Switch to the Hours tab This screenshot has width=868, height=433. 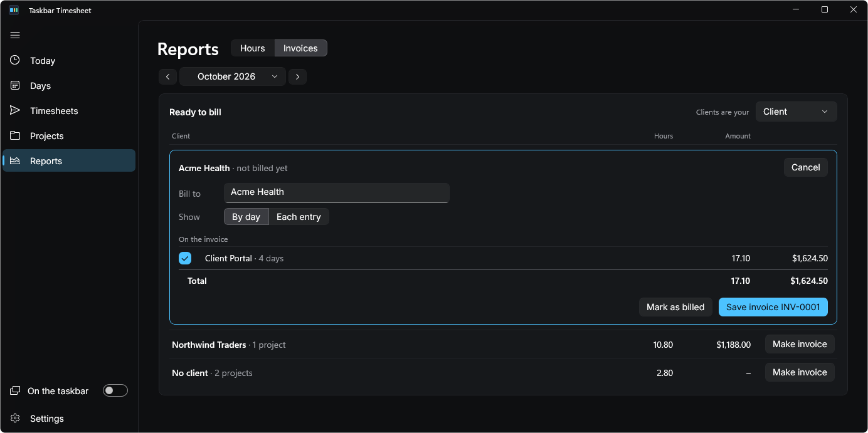click(253, 48)
